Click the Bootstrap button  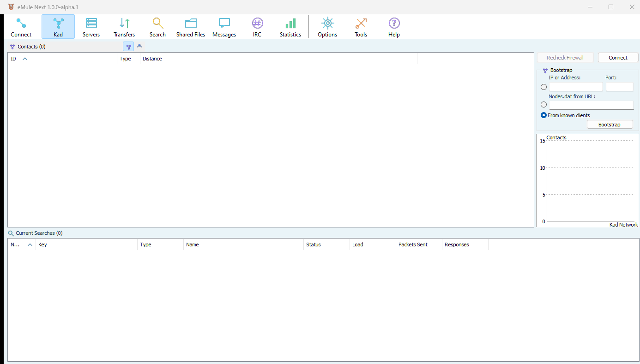(610, 125)
